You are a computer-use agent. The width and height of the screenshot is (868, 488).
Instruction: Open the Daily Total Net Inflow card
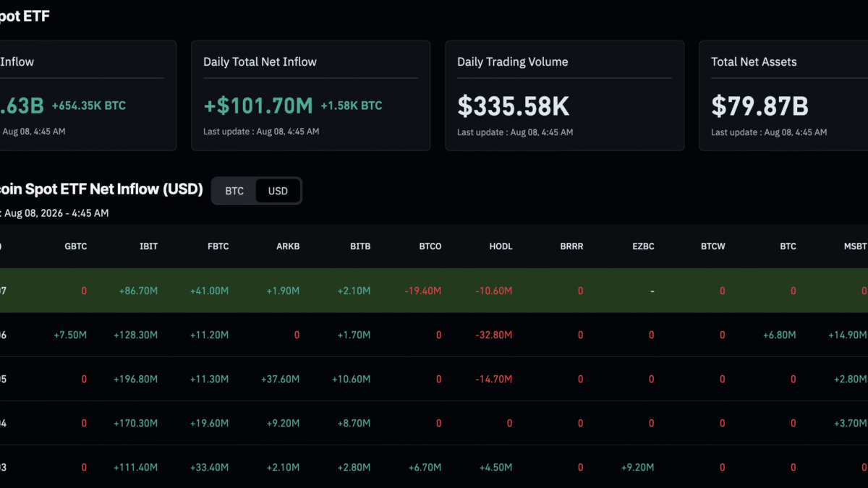311,95
